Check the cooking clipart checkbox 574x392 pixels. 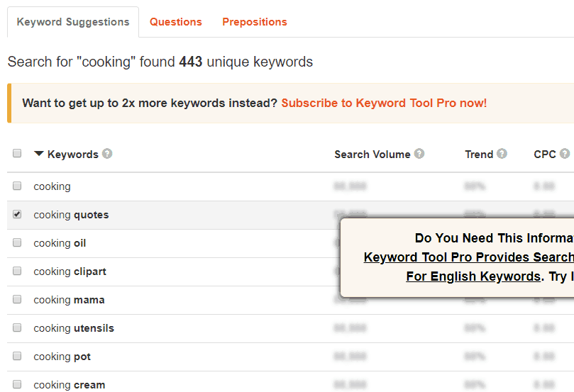point(17,271)
